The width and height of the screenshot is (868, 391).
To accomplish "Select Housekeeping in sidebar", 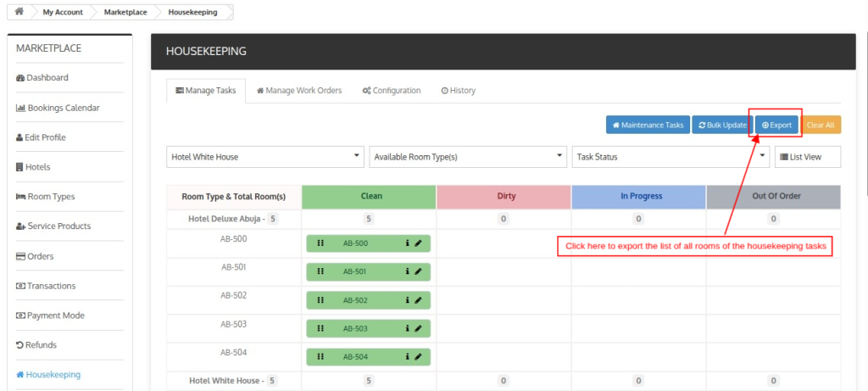I will click(48, 374).
